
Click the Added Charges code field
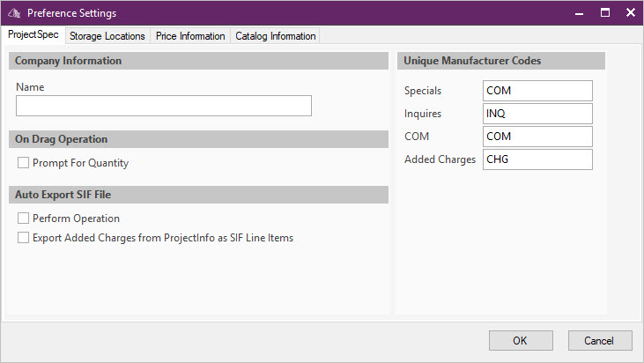click(x=537, y=159)
